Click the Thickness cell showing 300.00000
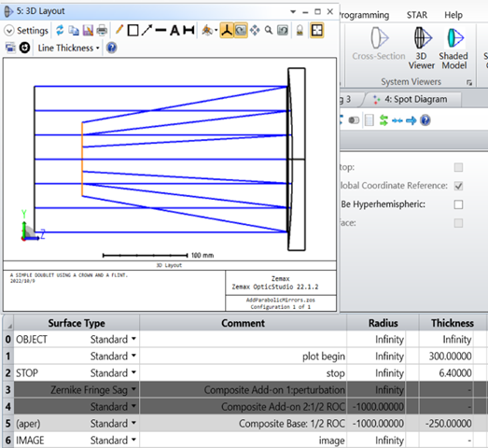Screen dimensions: 488x448 pyautogui.click(x=450, y=357)
